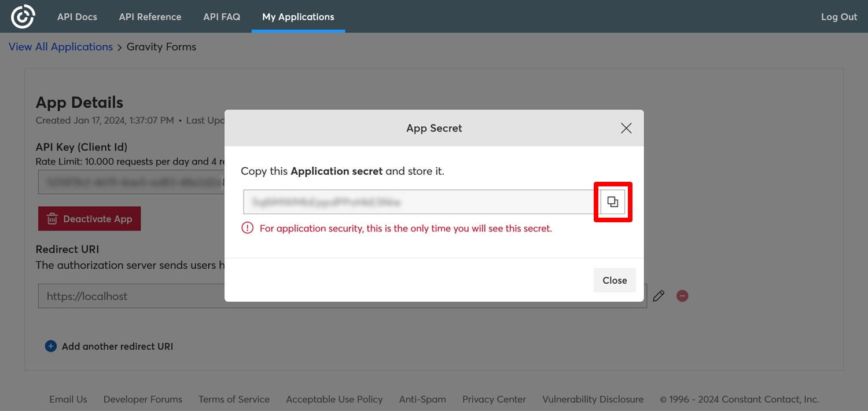Copy the application secret to clipboard
Viewport: 868px width, 411px height.
(x=613, y=202)
